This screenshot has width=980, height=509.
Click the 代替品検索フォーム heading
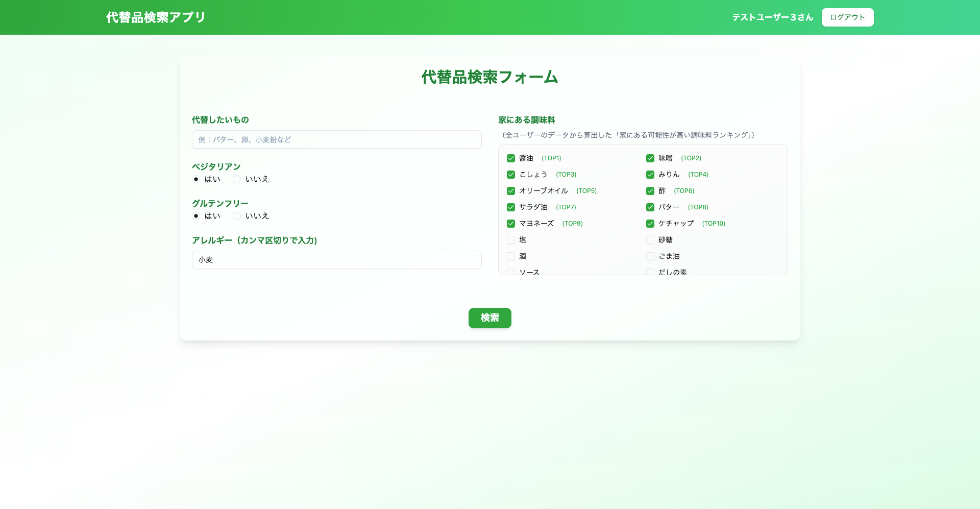(490, 77)
